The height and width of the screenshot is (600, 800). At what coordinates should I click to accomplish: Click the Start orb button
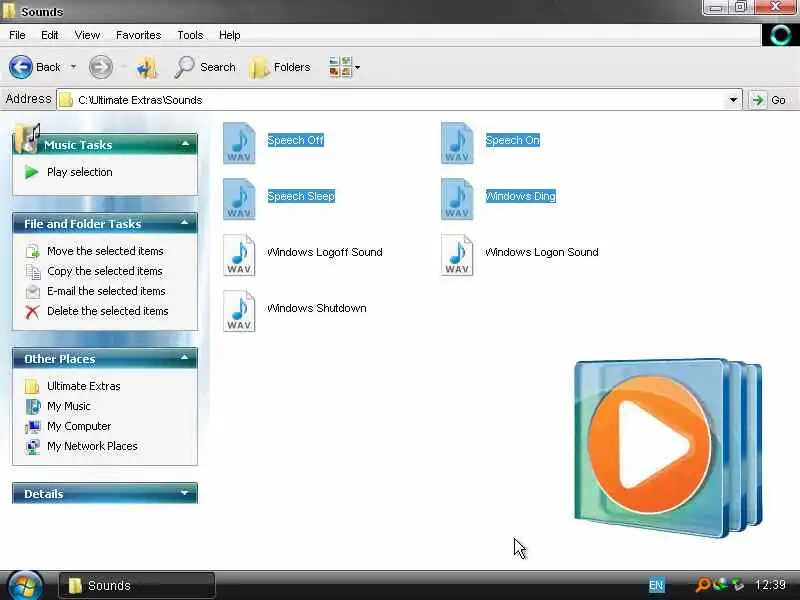[25, 585]
